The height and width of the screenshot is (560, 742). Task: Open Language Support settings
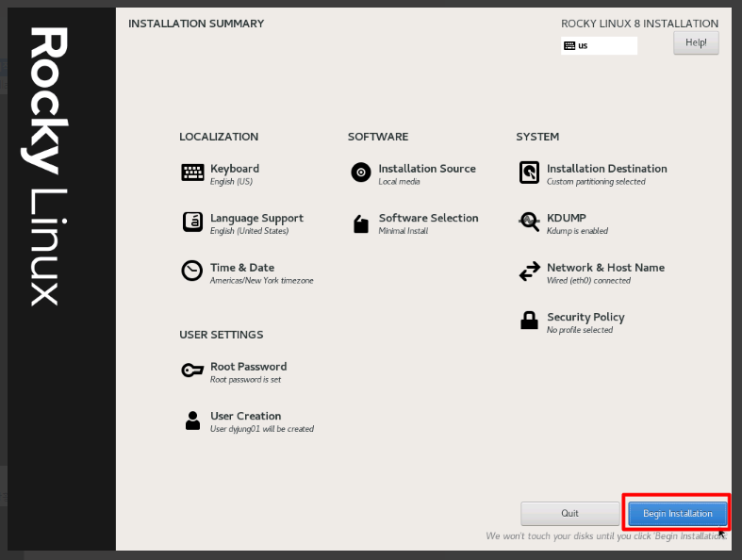[x=257, y=218]
